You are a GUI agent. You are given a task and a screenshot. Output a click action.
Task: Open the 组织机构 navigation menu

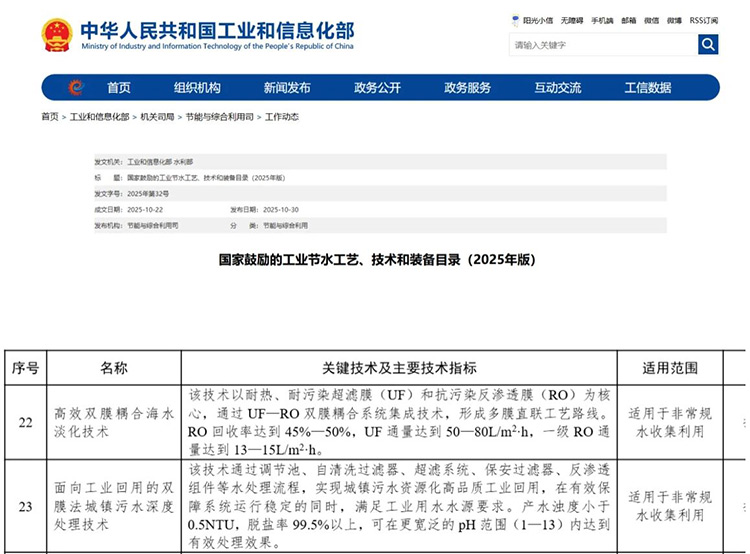point(197,88)
